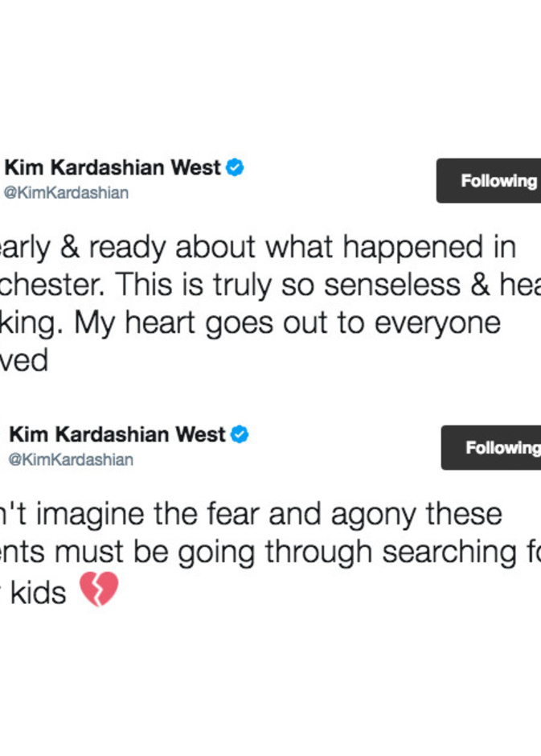The width and height of the screenshot is (541, 756).
Task: Click the @KimKardashian handle above the agony tweet
Action: point(71,460)
